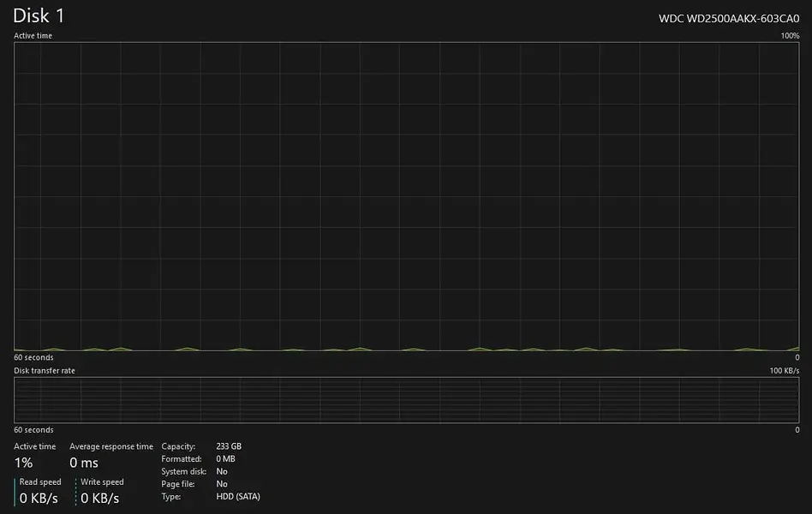Click inside the Disk transfer rate graph
The width and height of the screenshot is (812, 514).
tap(407, 399)
